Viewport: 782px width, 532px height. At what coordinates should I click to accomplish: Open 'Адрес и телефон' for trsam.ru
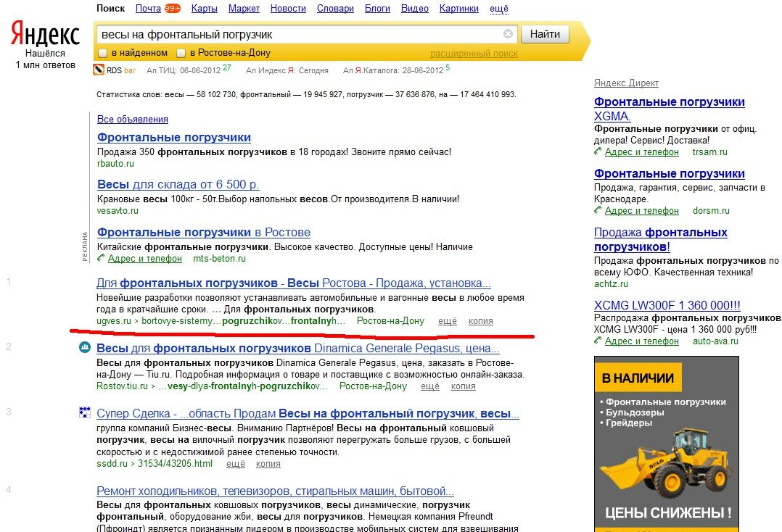pyautogui.click(x=642, y=152)
